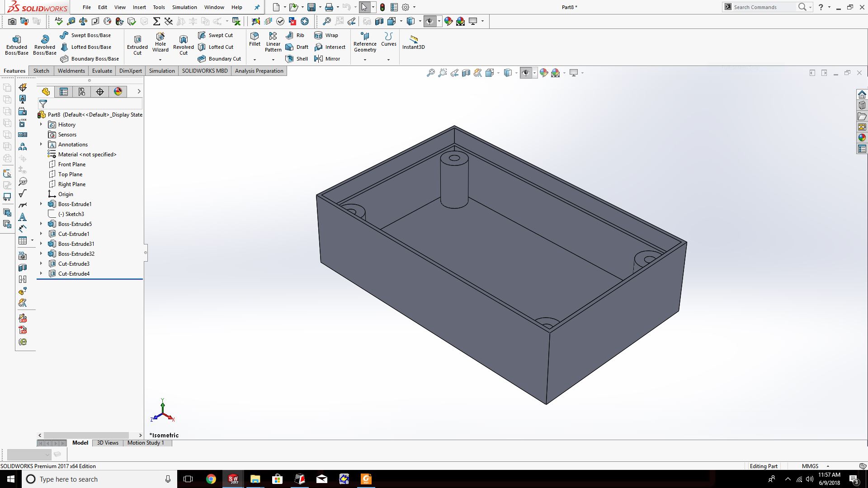Expand the Boss-Extrude1 feature node
Screen dimensions: 868x488
click(x=41, y=204)
